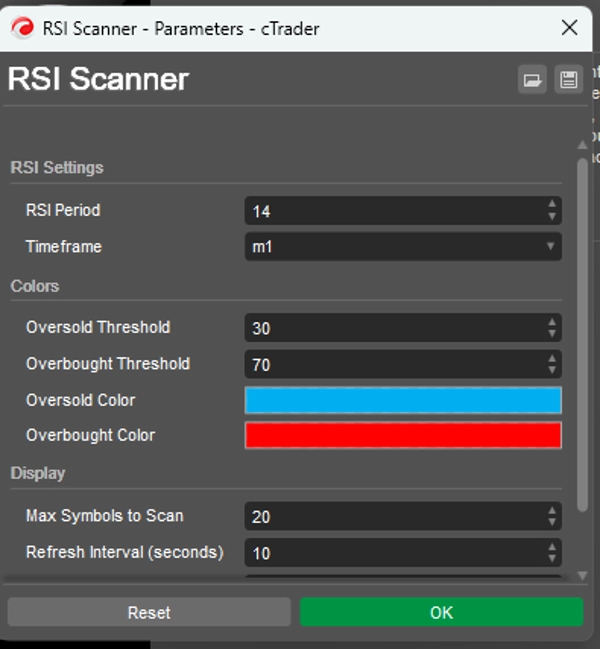Click the Overbought Threshold label
The height and width of the screenshot is (649, 600).
coord(108,363)
